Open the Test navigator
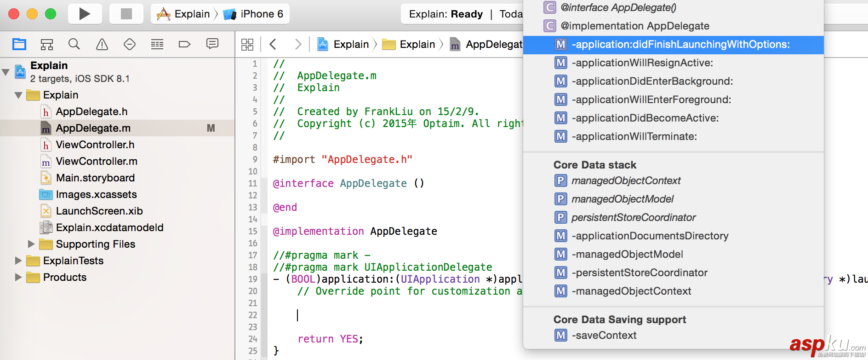Viewport: 868px width, 360px height. [130, 44]
